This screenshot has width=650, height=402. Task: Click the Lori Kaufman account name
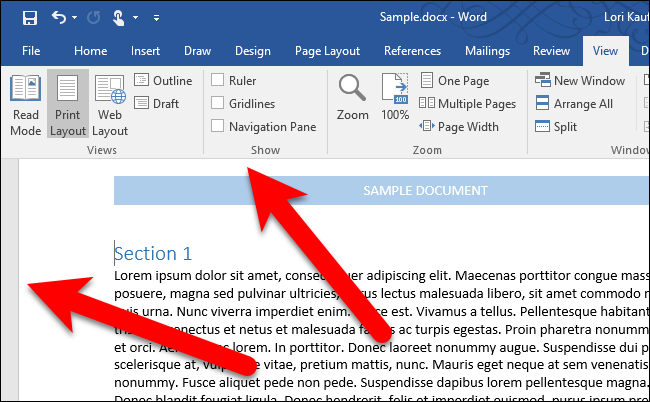pyautogui.click(x=627, y=17)
